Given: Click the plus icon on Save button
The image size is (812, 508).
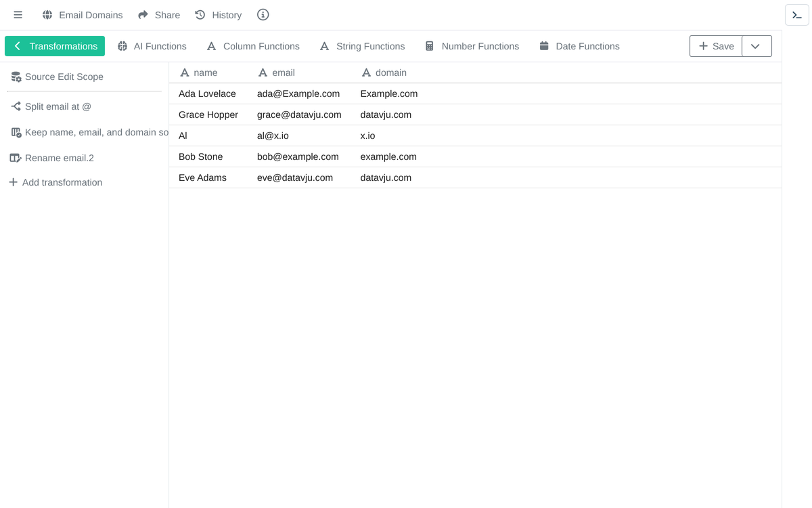Looking at the screenshot, I should pyautogui.click(x=703, y=46).
